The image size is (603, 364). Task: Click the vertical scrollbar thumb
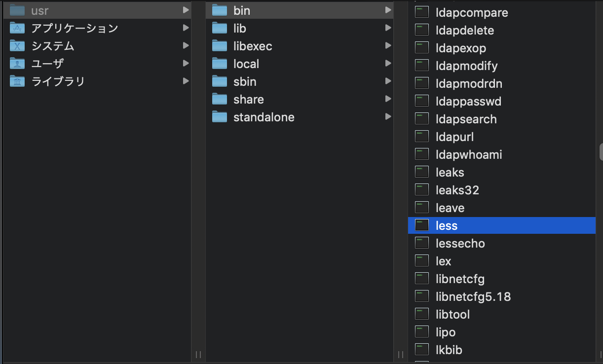(x=601, y=152)
